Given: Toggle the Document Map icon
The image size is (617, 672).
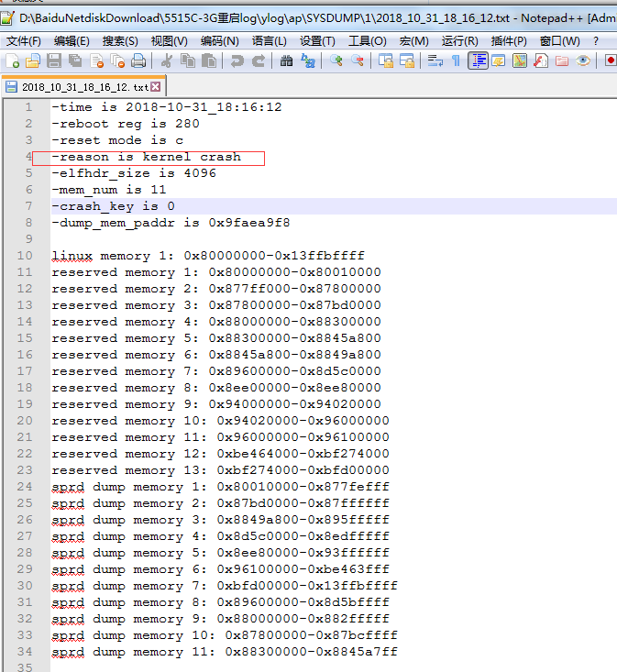Looking at the screenshot, I should pyautogui.click(x=520, y=61).
